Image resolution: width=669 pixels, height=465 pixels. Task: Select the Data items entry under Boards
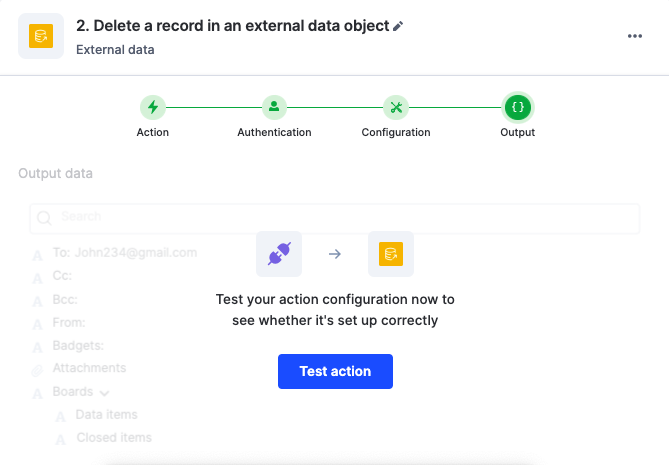pyautogui.click(x=106, y=414)
